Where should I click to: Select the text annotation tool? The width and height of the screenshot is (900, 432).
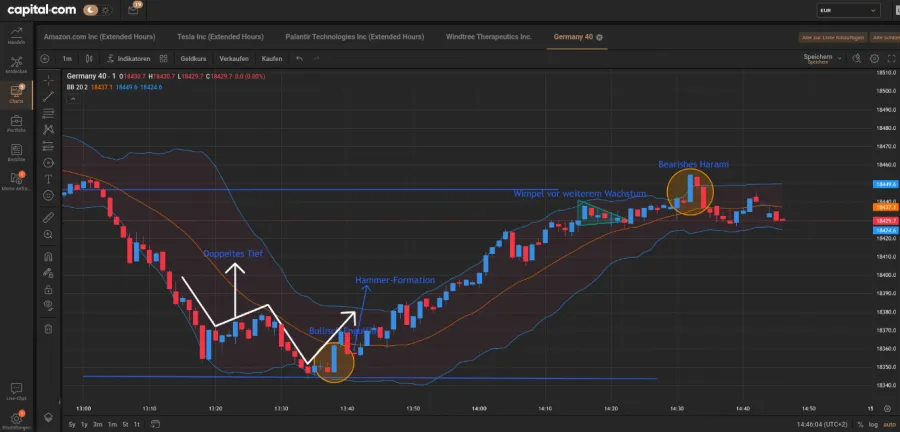pos(48,179)
